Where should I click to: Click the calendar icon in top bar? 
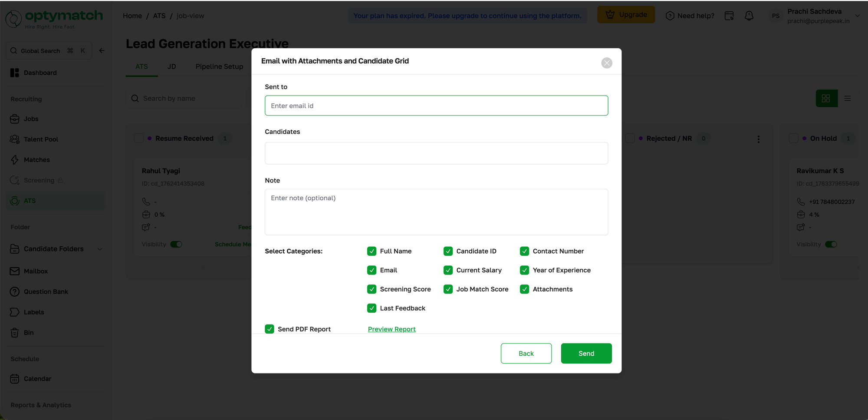(x=729, y=16)
